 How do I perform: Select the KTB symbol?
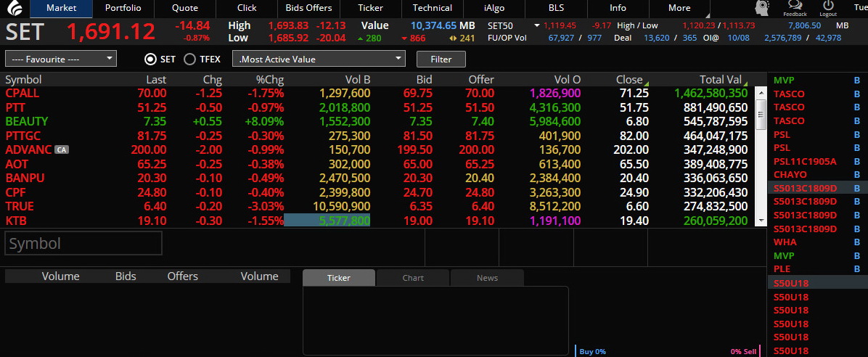click(x=16, y=221)
